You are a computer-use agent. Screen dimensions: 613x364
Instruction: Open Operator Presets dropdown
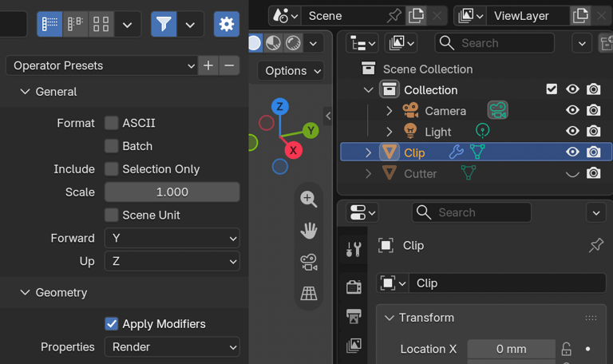pos(101,65)
